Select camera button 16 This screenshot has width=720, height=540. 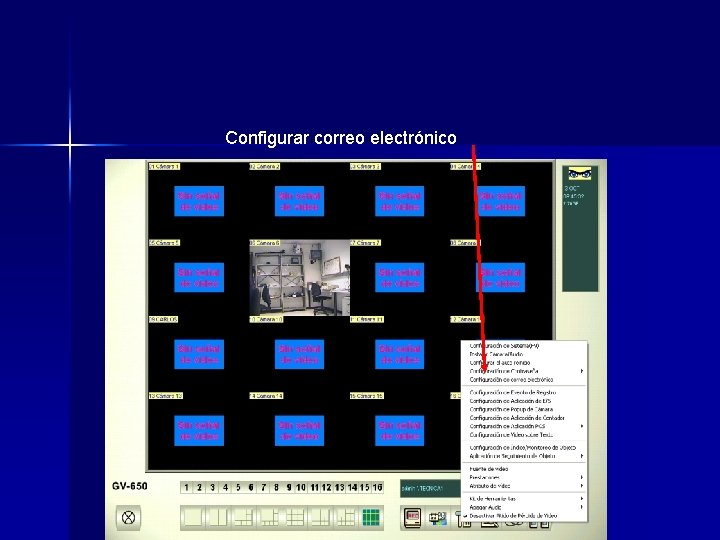click(377, 487)
